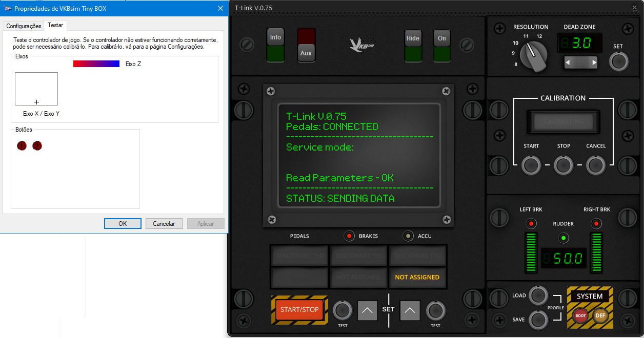644x338 pixels.
Task: Push the SAVE profile button
Action: pos(538,319)
